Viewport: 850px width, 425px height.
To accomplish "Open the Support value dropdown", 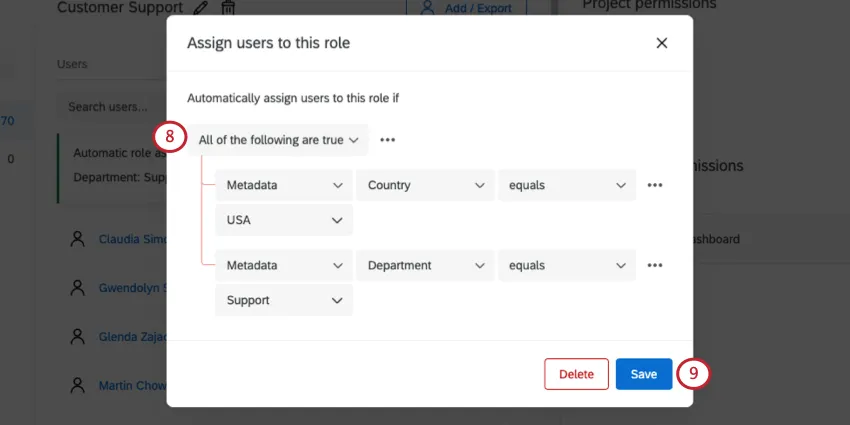I will pos(284,300).
